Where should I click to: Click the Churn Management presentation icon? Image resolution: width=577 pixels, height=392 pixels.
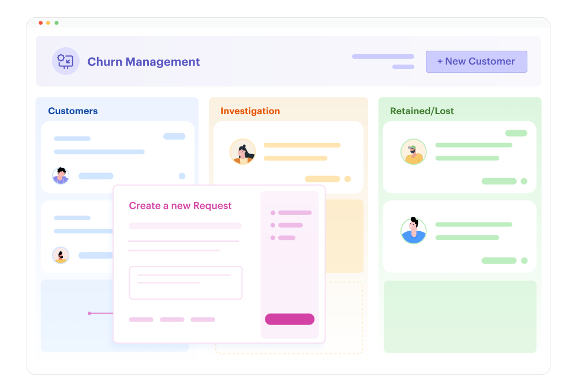pyautogui.click(x=66, y=61)
